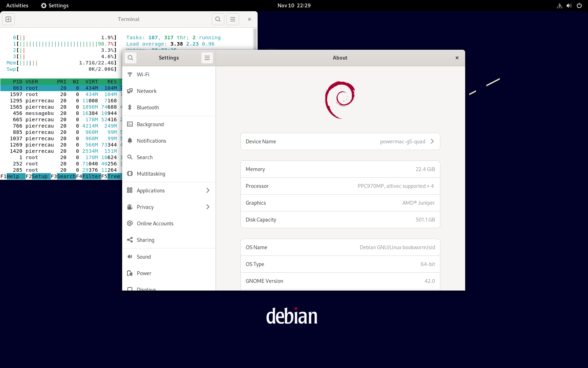Image resolution: width=588 pixels, height=368 pixels.
Task: Click the Load average text in htop
Action: (170, 44)
